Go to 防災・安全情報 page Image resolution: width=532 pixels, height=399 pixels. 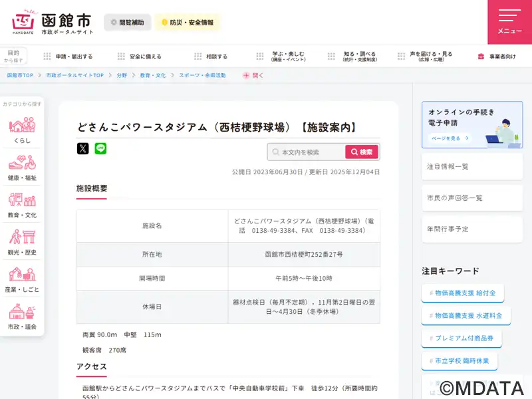pos(187,23)
